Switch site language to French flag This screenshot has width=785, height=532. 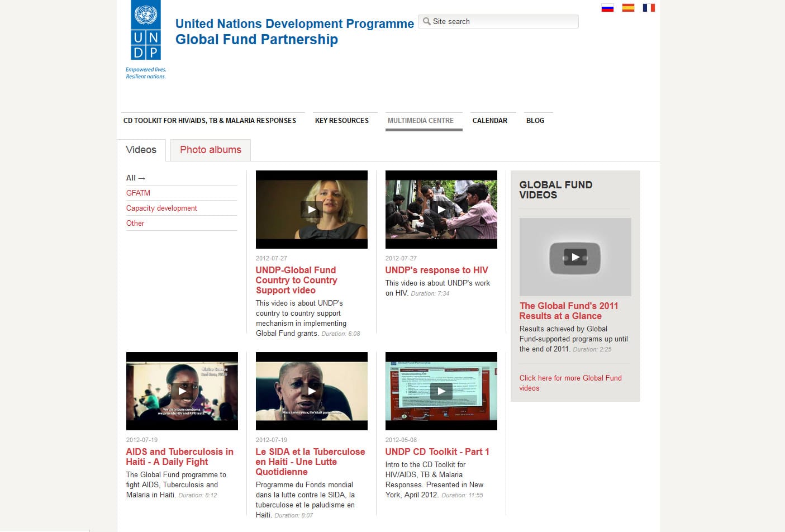coord(649,8)
